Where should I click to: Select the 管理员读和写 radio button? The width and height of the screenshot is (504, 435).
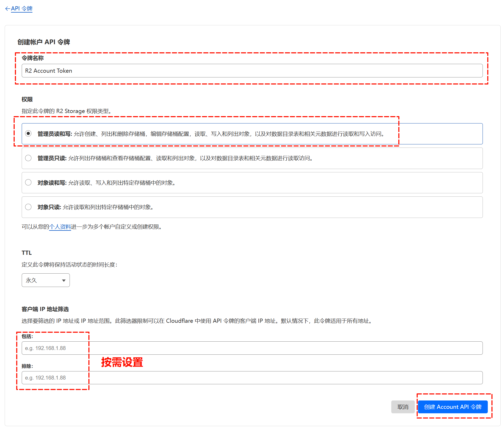pyautogui.click(x=28, y=134)
